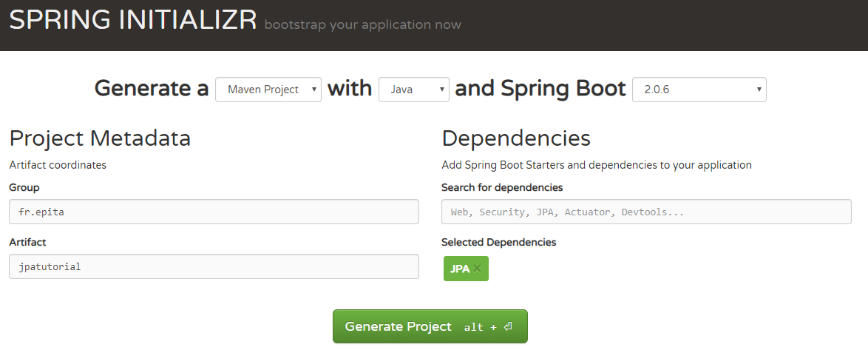Click the SPRING INITIALIZR title
Viewport: 868px width, 350px height.
133,20
